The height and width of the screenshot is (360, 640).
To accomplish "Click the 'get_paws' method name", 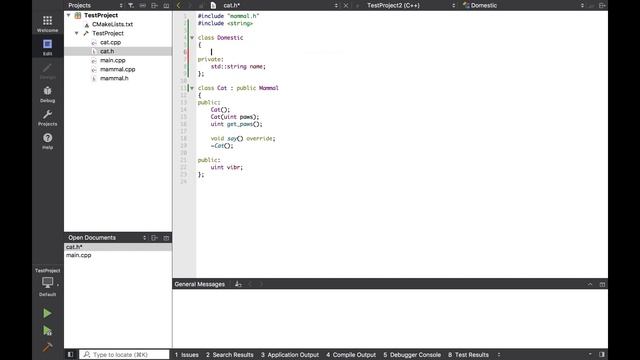I will [x=240, y=124].
